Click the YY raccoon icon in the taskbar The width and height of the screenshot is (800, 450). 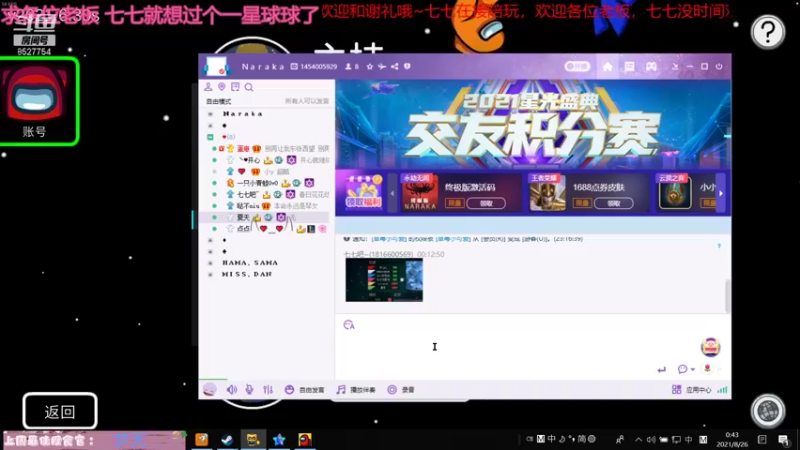[253, 439]
